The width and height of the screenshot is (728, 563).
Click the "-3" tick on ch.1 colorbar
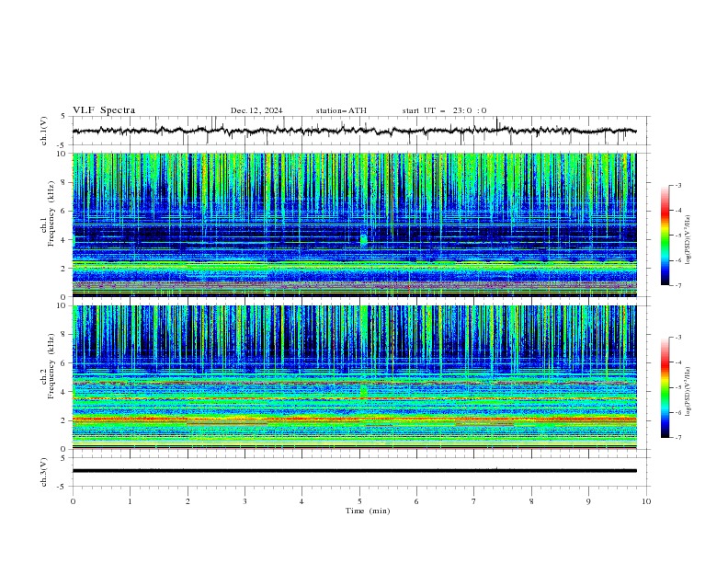point(677,185)
